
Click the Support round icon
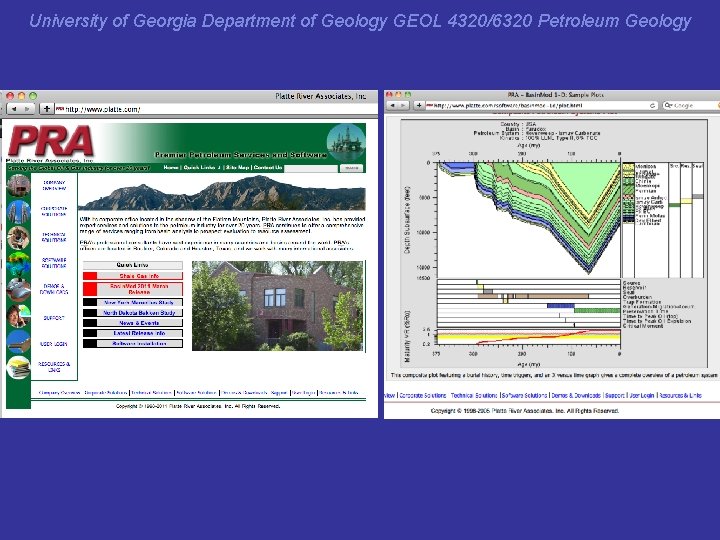point(18,316)
